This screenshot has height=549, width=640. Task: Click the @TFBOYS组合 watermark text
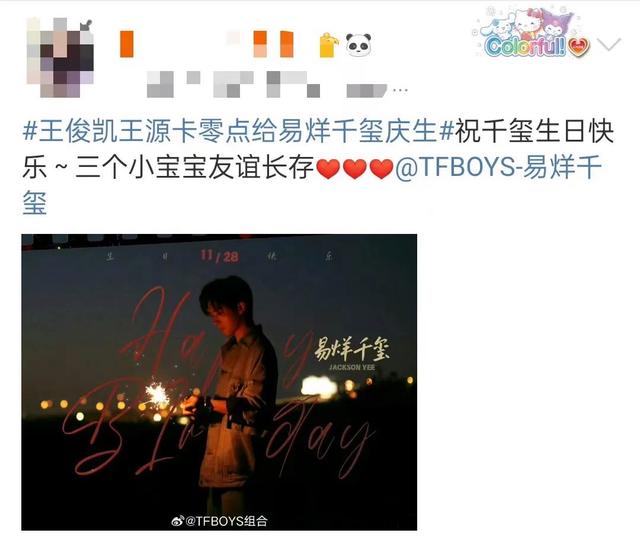click(x=227, y=521)
